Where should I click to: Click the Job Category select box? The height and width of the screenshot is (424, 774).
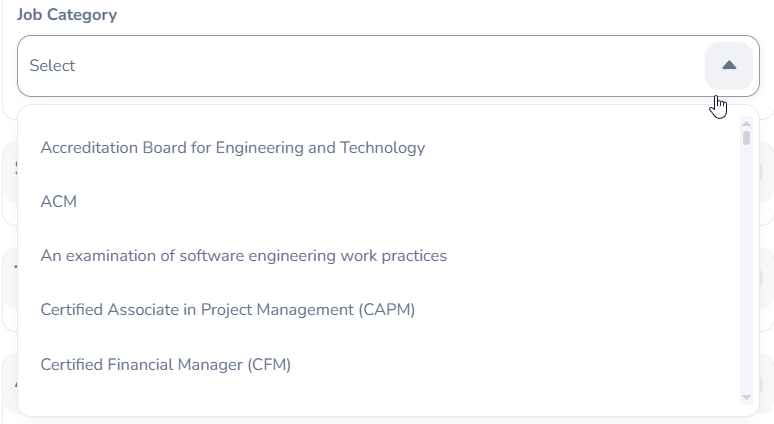[360, 66]
